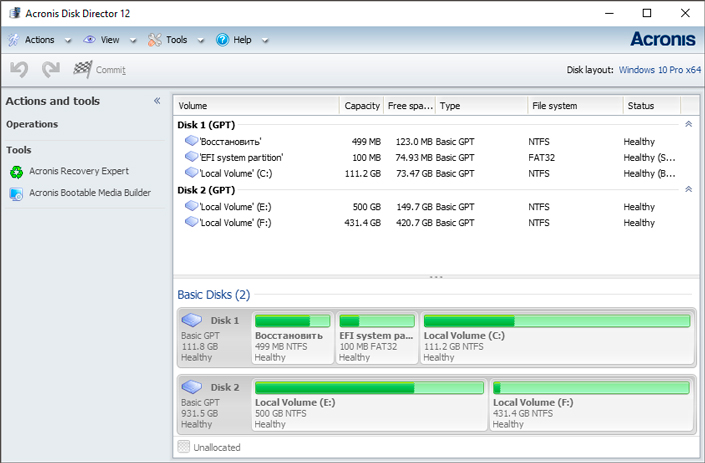Click the Acronis Disk Director title bar icon
Image resolution: width=705 pixels, height=463 pixels.
[15, 13]
